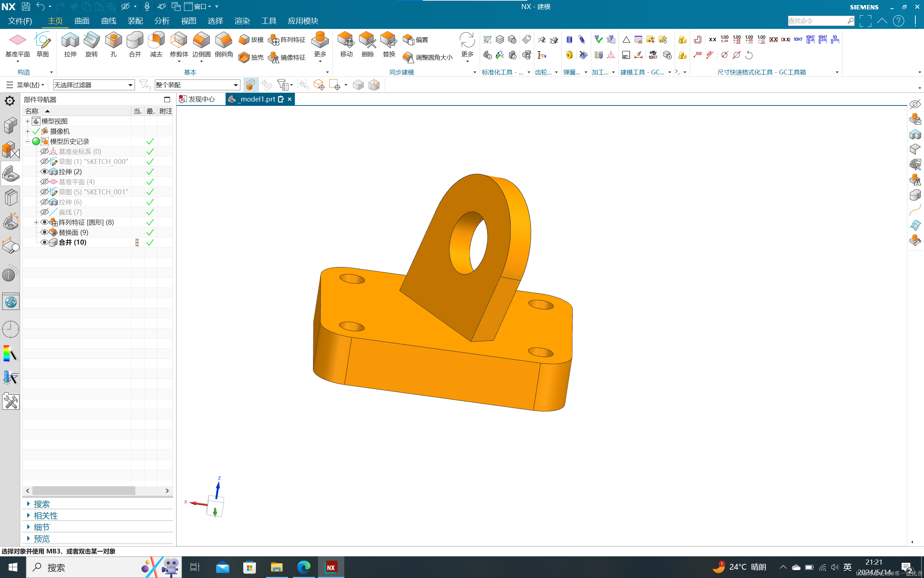The height and width of the screenshot is (578, 924).
Task: Click the Undo arrow icon
Action: (40, 7)
